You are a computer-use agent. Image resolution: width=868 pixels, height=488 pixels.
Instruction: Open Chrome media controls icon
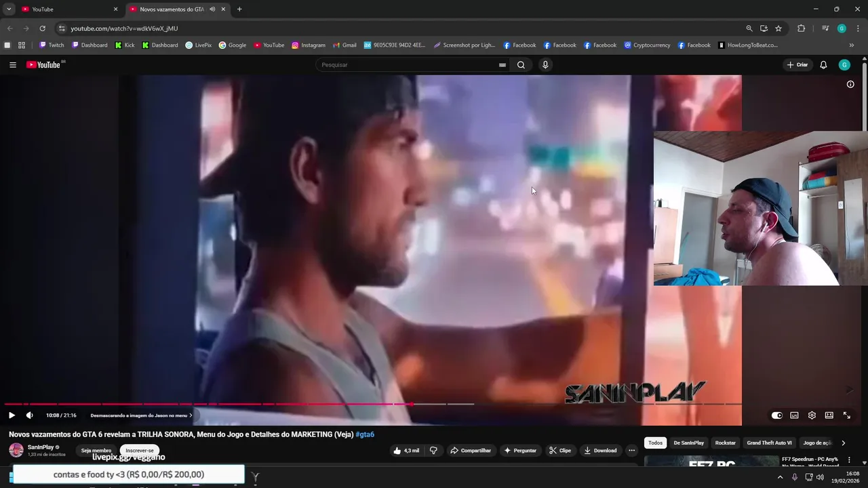(x=825, y=28)
